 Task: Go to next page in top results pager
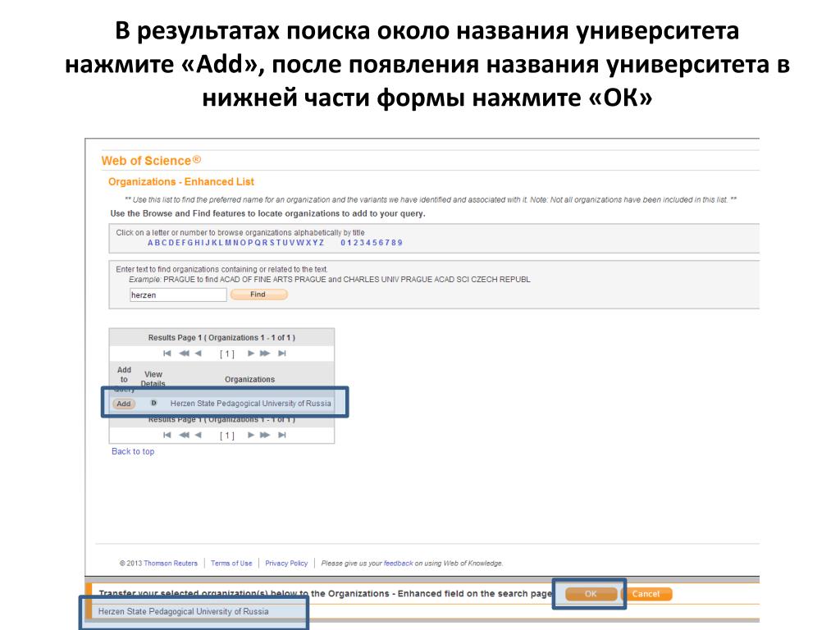[x=251, y=354]
